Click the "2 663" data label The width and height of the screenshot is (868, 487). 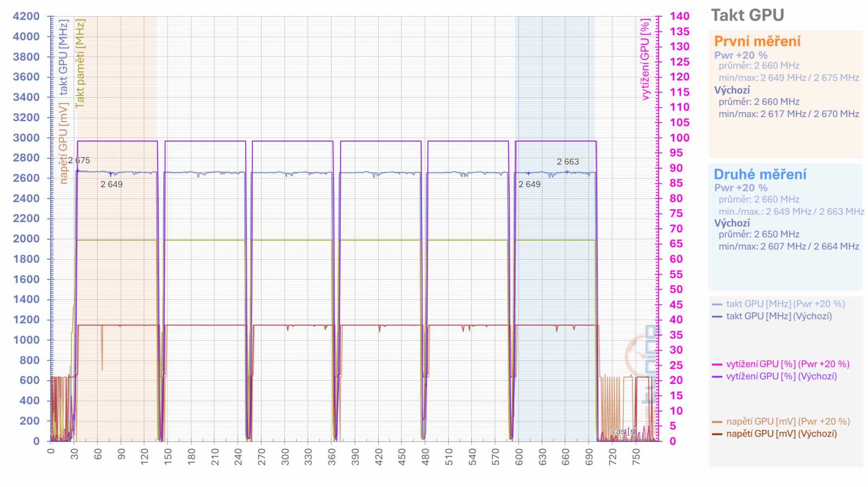coord(567,162)
